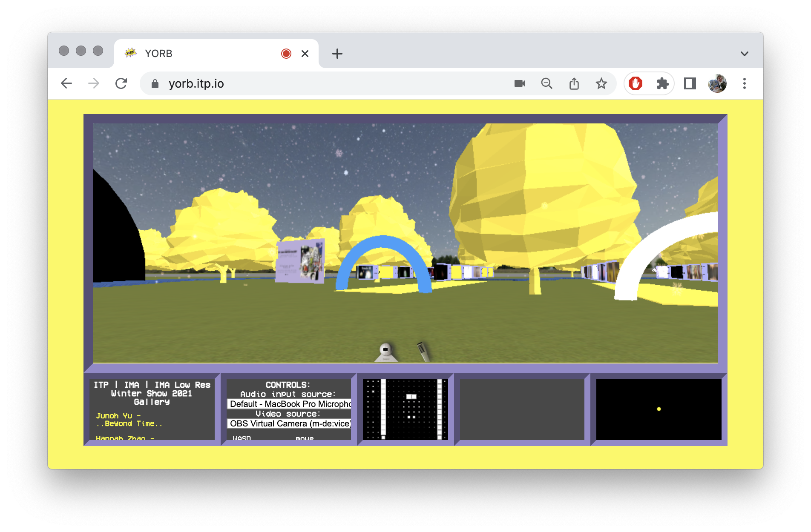
Task: Click the empty gray video panel
Action: [x=522, y=409]
